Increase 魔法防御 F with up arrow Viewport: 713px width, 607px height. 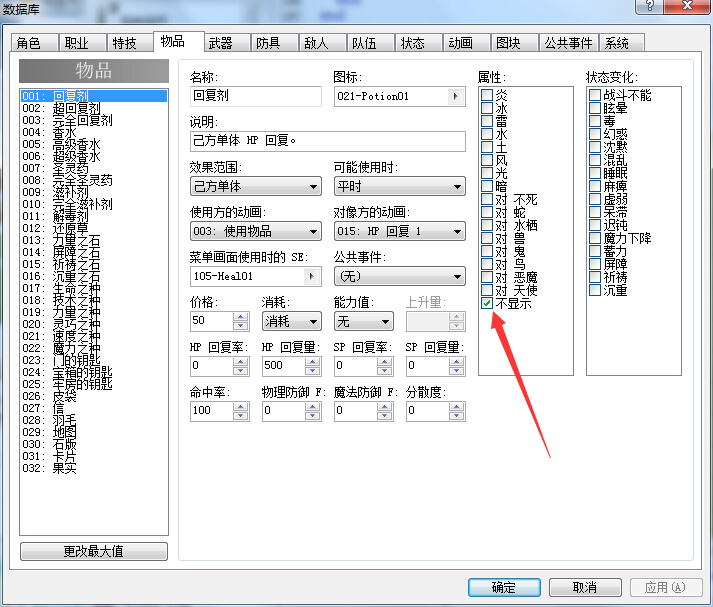coord(385,406)
